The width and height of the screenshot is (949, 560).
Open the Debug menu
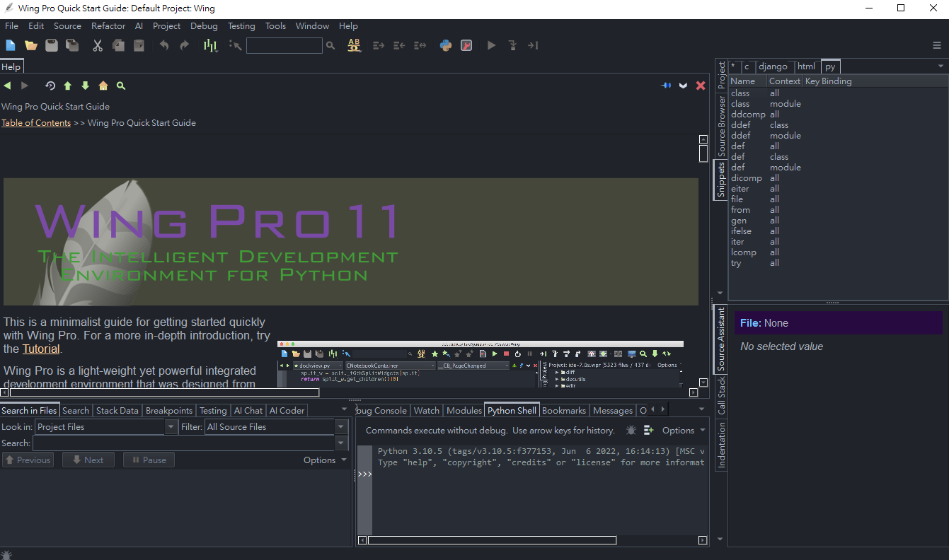[204, 26]
